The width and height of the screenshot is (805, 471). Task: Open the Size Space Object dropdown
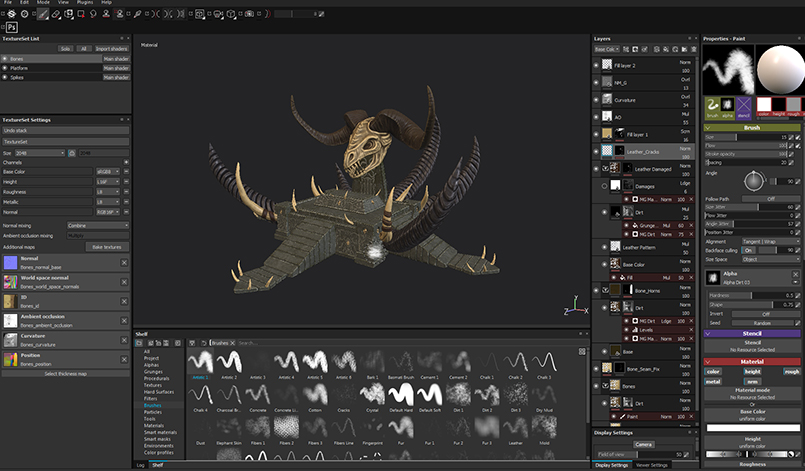[x=771, y=259]
